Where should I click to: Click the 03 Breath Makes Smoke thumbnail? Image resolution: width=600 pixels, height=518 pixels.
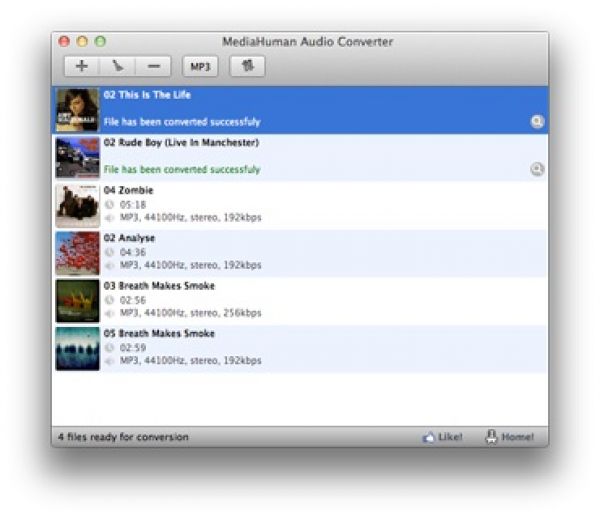pos(77,301)
